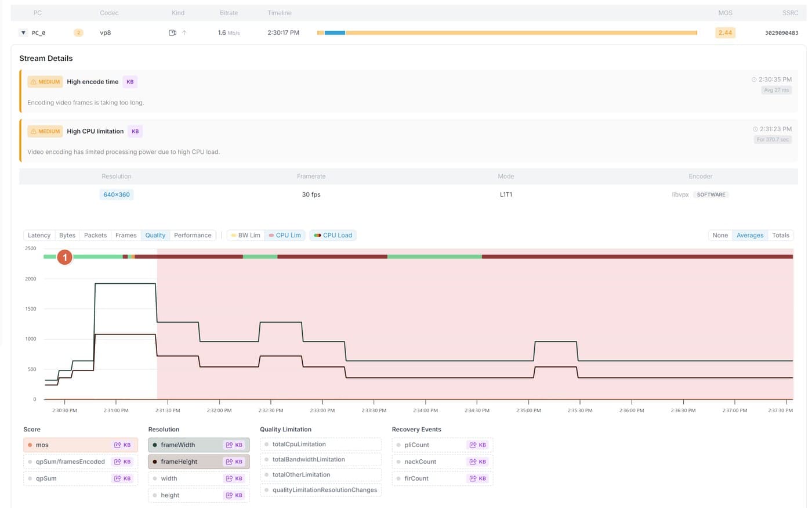Open KB share icon for pliCount
812x508 pixels.
[x=478, y=445]
